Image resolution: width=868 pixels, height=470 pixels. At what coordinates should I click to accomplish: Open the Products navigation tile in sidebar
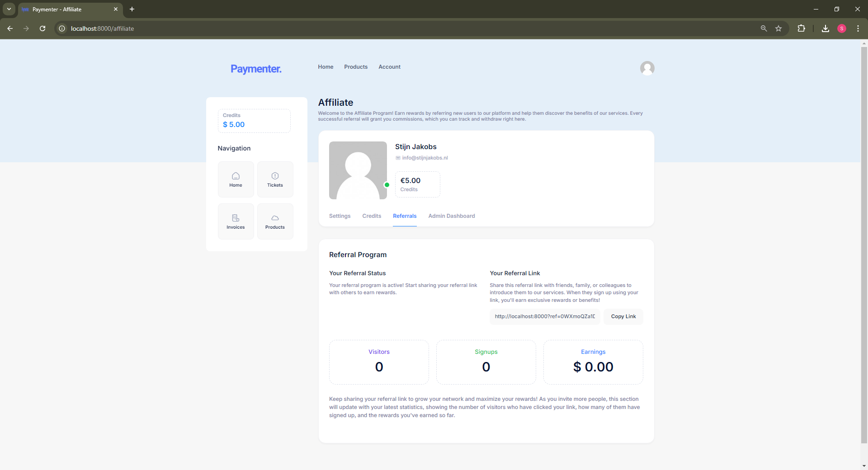(x=275, y=221)
